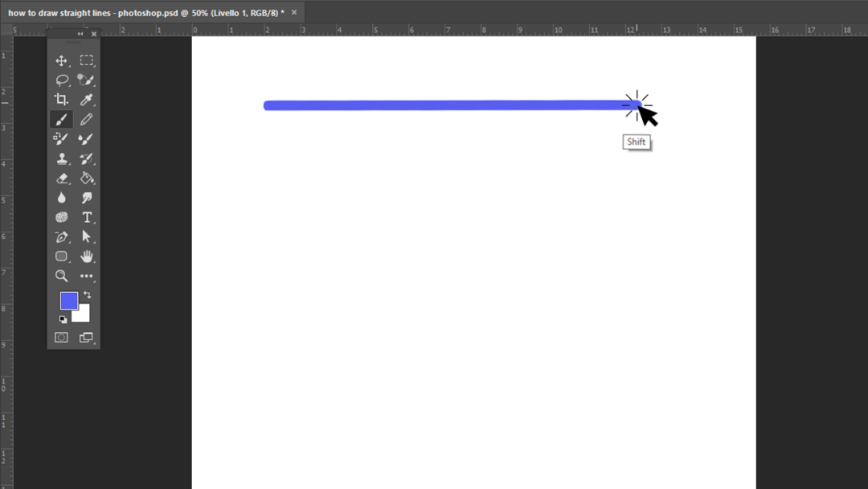
Task: Select the Move tool
Action: pos(62,60)
